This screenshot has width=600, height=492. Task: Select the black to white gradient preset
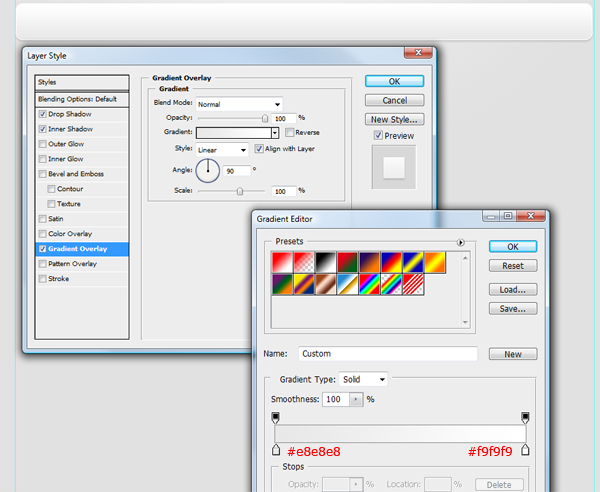click(x=326, y=262)
